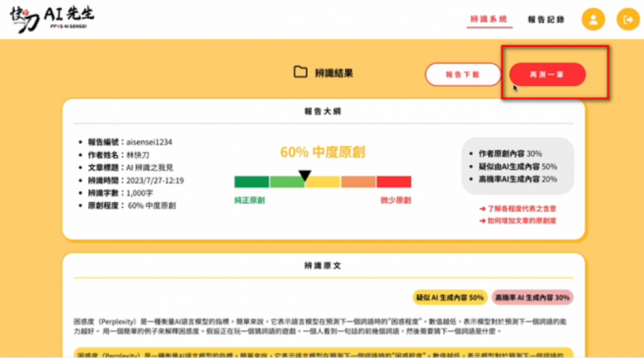The height and width of the screenshot is (358, 644).
Task: Click the dark green gauge segment
Action: point(252,182)
